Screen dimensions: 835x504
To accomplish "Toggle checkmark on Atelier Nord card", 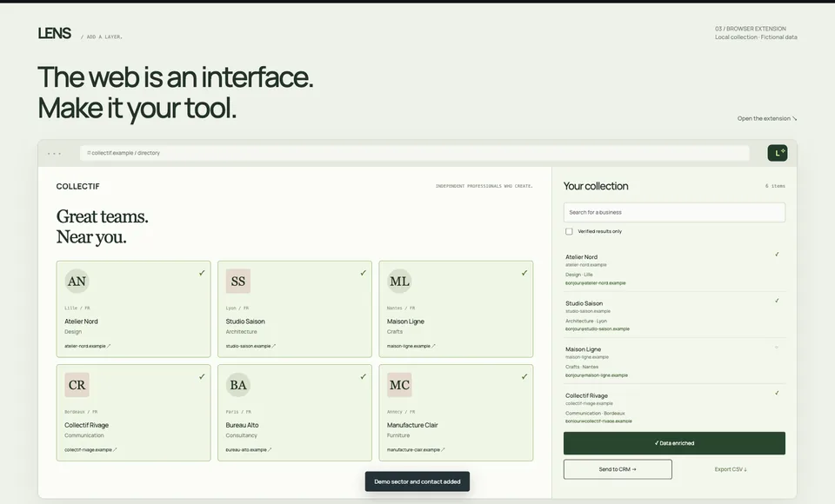I will tap(202, 273).
